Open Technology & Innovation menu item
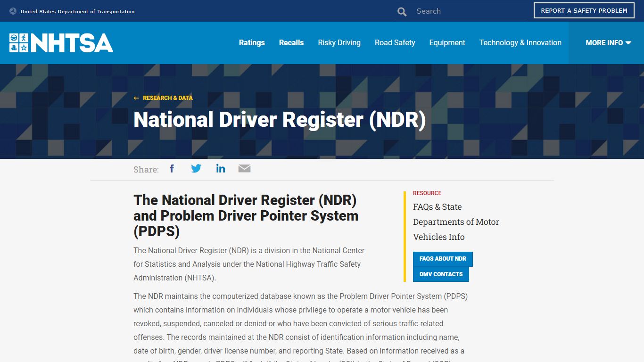Viewport: 644px width, 362px height. (520, 43)
